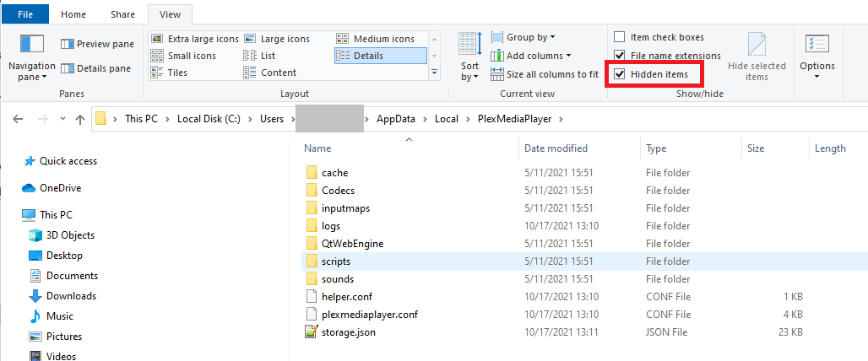Open Folder Options via Options icon
Viewport: 868px width, 361px height.
817,46
